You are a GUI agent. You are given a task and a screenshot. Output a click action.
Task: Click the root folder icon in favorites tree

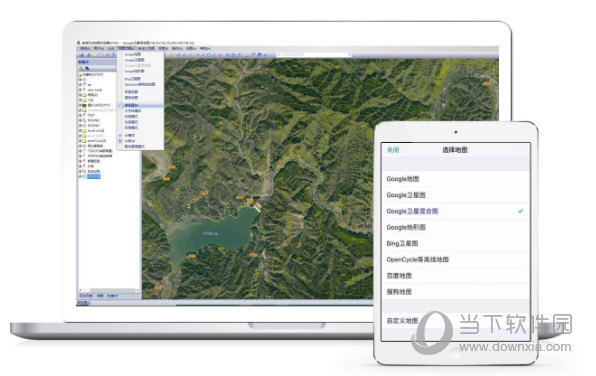[80, 75]
